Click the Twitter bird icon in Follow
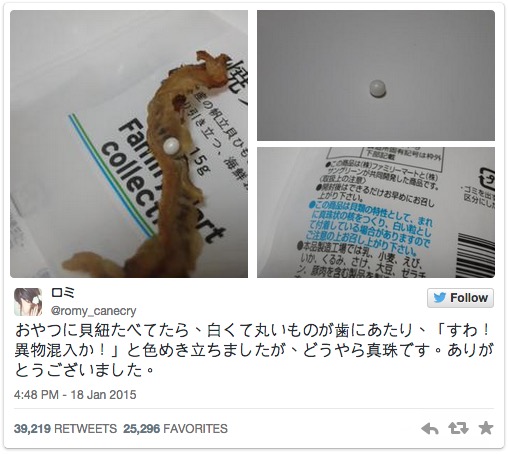Viewport: 508px width, 454px height. click(x=440, y=298)
